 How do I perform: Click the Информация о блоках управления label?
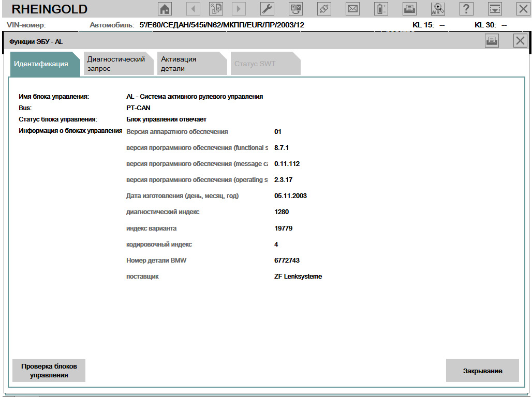70,131
